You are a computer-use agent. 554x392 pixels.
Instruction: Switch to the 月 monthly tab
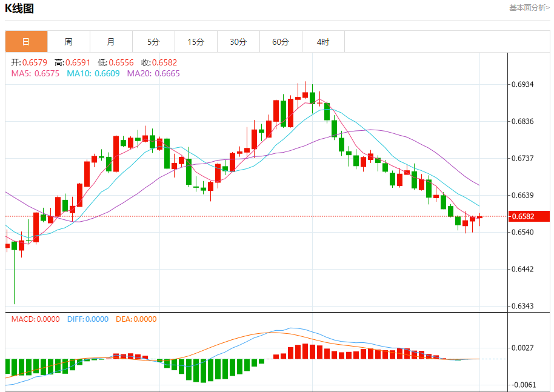point(111,42)
